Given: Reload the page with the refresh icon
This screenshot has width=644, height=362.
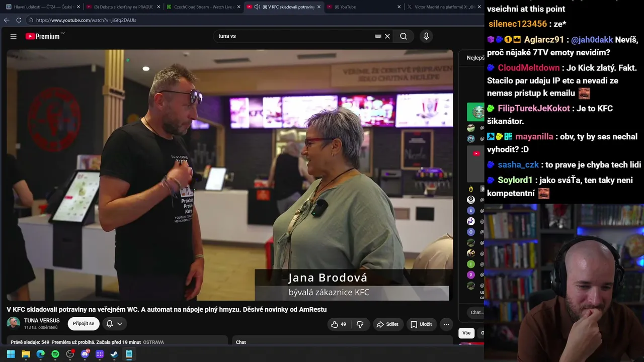Looking at the screenshot, I should coord(19,20).
